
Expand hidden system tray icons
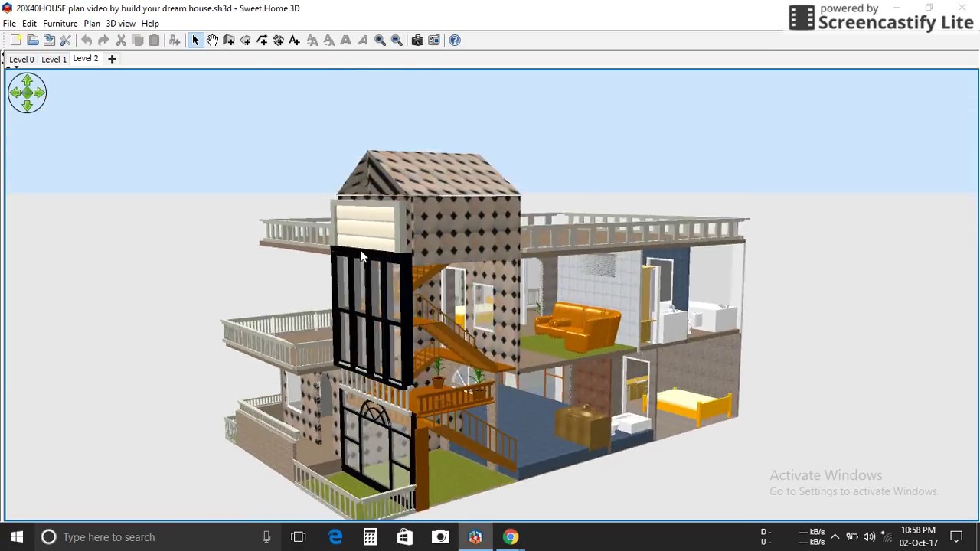(x=835, y=536)
